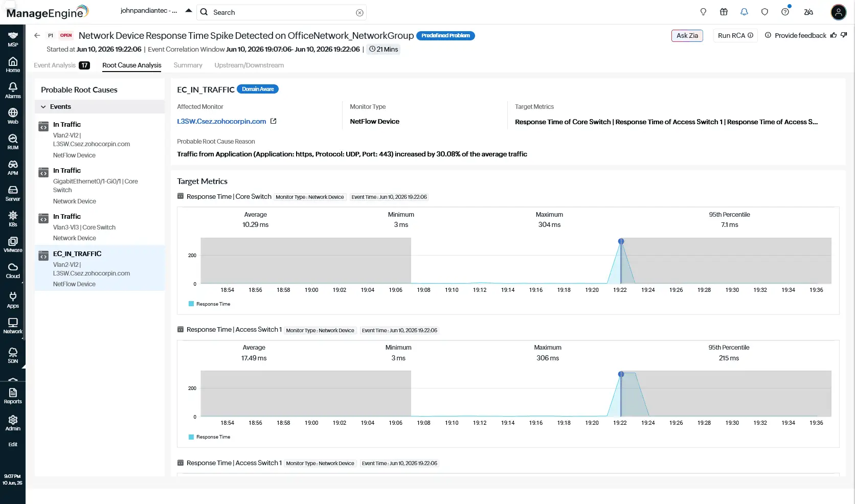
Task: Select In Traffic Vlan3-Vl3 Core Switch event
Action: pyautogui.click(x=100, y=227)
